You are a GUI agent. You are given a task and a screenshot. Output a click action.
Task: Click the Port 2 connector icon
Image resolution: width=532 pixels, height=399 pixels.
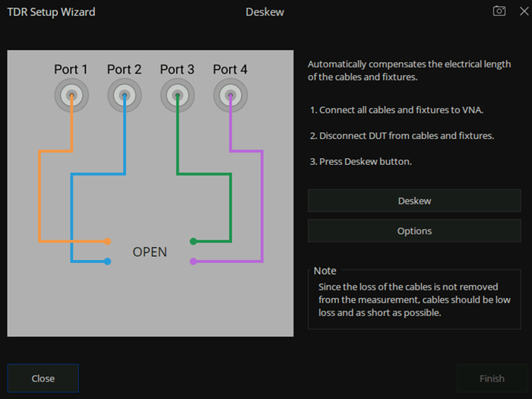(x=125, y=95)
